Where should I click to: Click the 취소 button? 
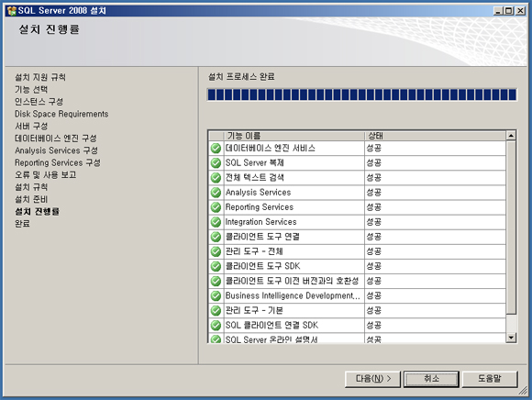pos(432,379)
